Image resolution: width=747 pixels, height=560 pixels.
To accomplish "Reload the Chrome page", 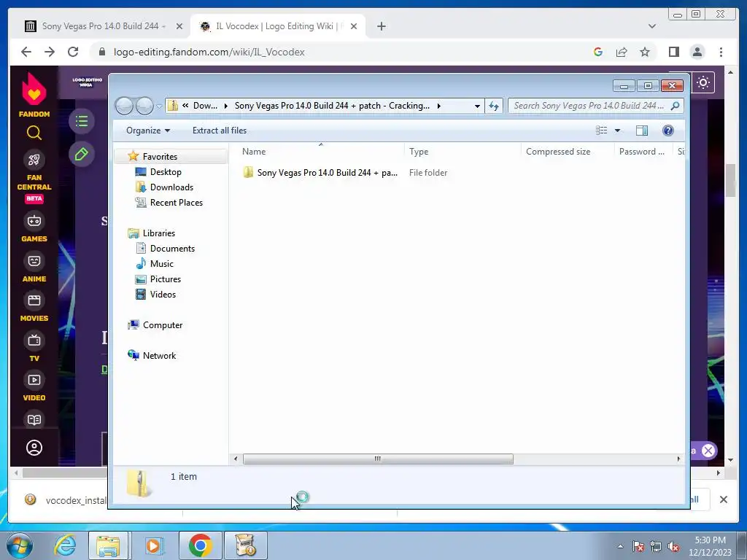I will coord(73,52).
